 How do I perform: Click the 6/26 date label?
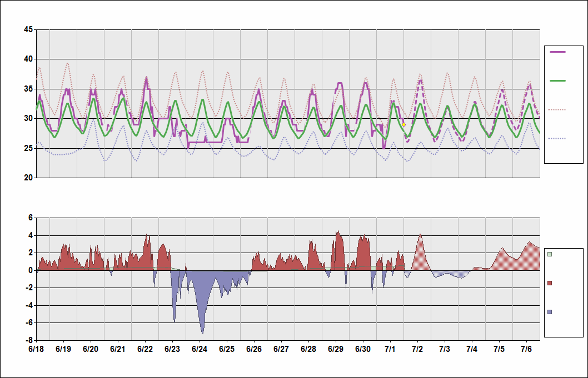tap(254, 349)
